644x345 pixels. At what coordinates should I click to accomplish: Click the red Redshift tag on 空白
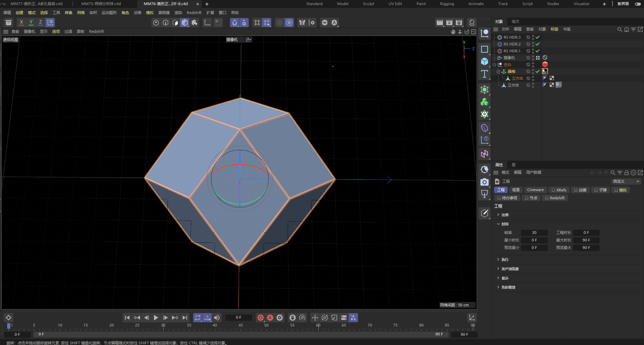(x=545, y=65)
